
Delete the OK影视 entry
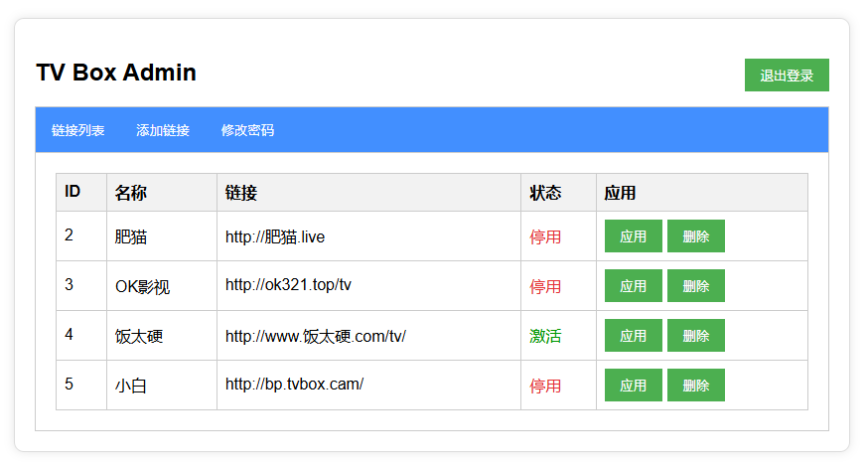(696, 286)
